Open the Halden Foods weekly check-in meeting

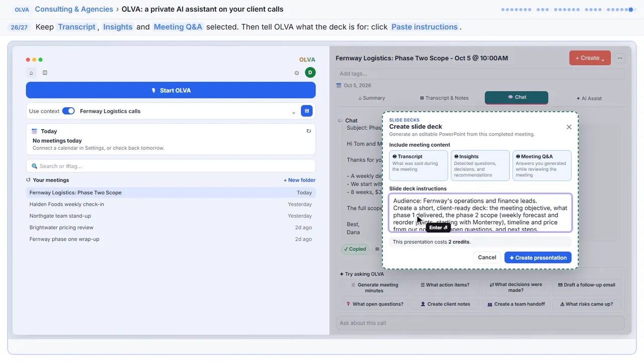[x=171, y=204]
